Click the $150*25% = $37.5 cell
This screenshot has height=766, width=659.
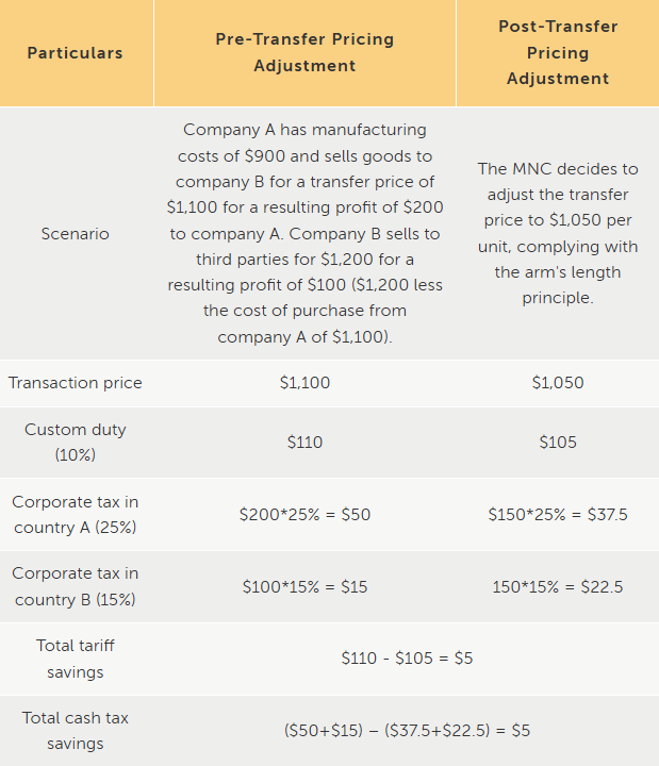click(558, 514)
